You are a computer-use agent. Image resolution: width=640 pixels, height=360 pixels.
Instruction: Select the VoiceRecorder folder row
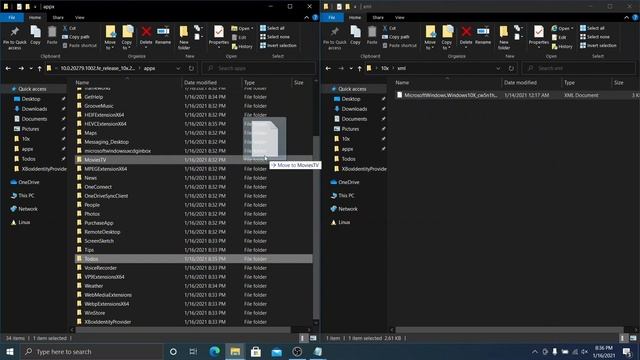193,268
